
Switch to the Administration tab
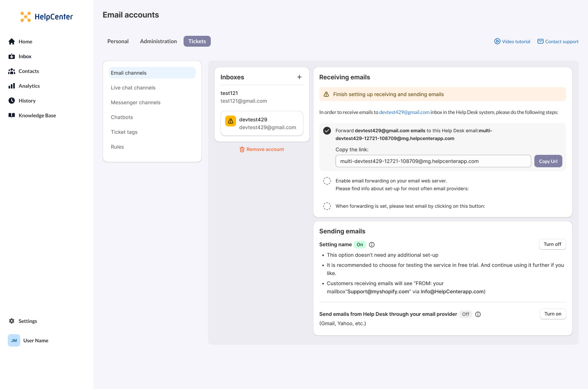(x=158, y=41)
